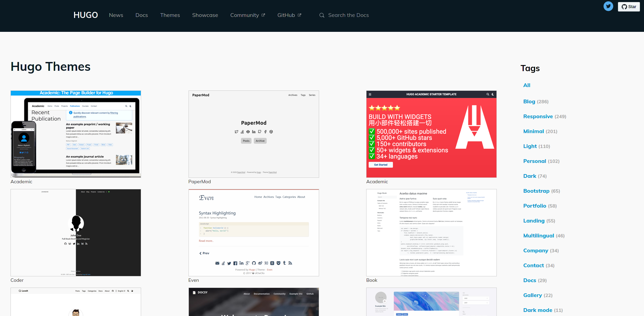This screenshot has height=316, width=644.
Task: Click the PaperMod caption link
Action: pos(200,182)
